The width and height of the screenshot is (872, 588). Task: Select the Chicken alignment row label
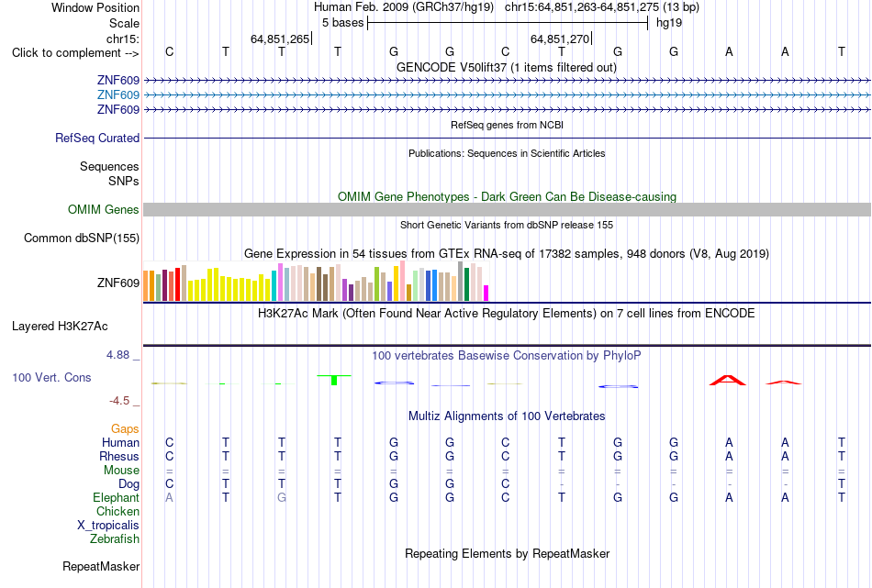pyautogui.click(x=117, y=511)
